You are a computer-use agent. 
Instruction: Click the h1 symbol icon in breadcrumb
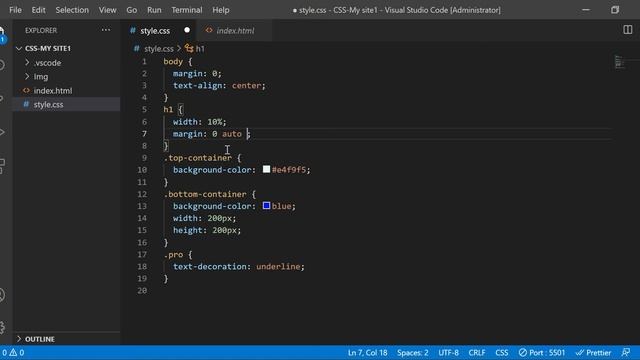(189, 49)
